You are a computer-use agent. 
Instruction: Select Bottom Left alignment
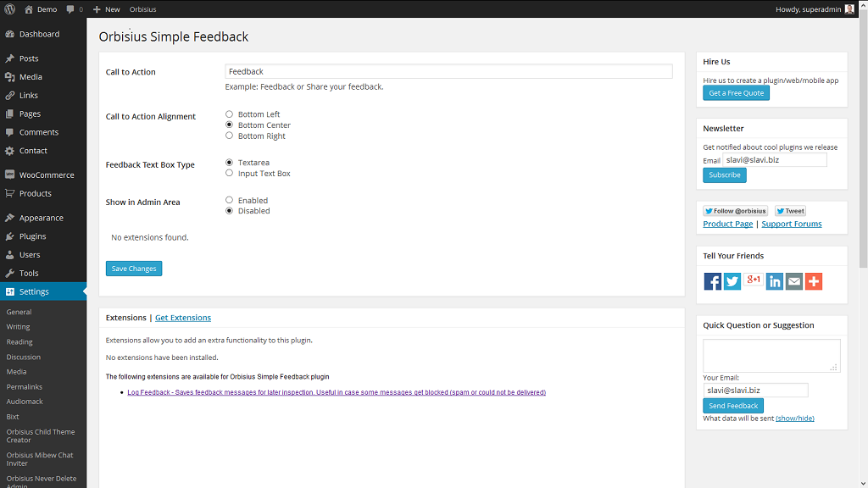click(x=229, y=114)
